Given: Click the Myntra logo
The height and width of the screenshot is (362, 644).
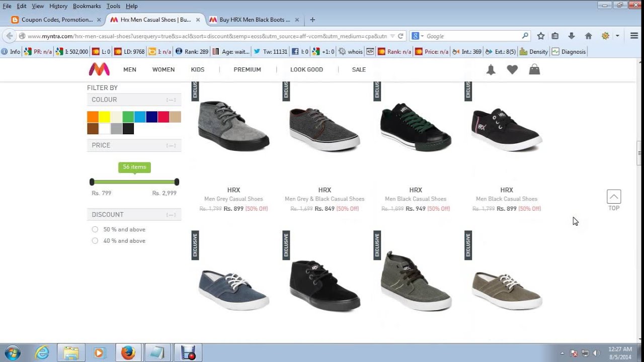Looking at the screenshot, I should [x=99, y=69].
